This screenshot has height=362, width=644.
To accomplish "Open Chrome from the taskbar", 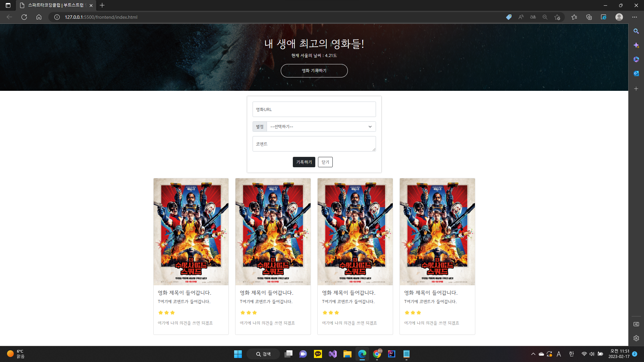I will click(x=377, y=354).
